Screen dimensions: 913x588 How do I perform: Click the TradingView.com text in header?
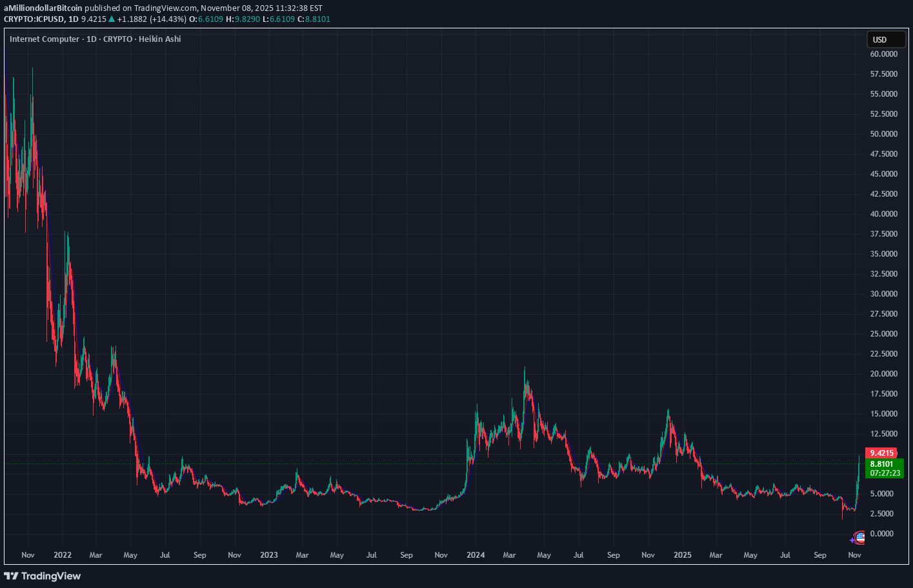(x=165, y=8)
